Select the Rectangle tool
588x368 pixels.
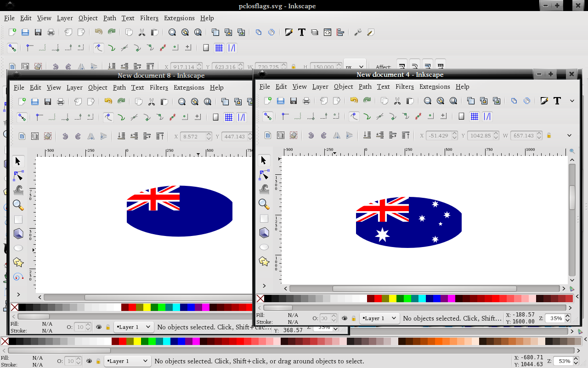(x=18, y=219)
